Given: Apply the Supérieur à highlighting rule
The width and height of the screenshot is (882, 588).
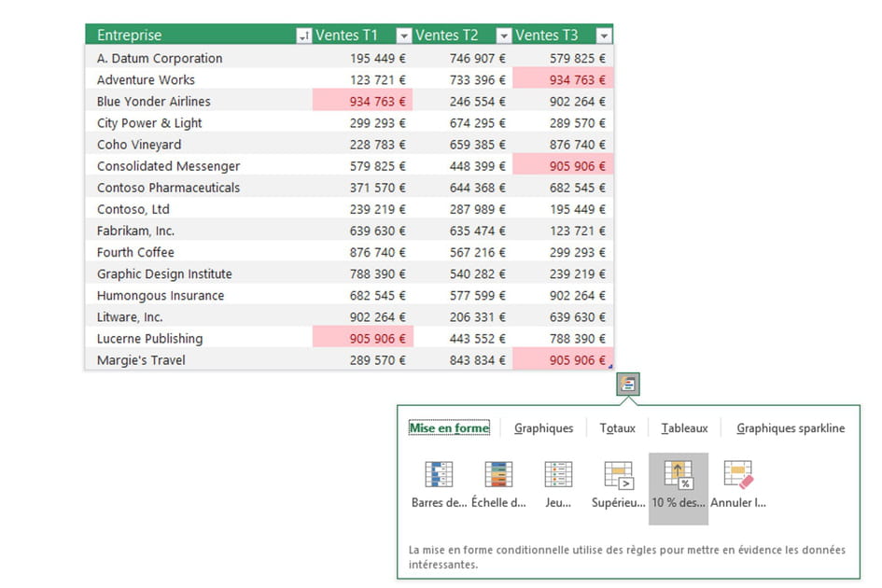Looking at the screenshot, I should [x=619, y=481].
